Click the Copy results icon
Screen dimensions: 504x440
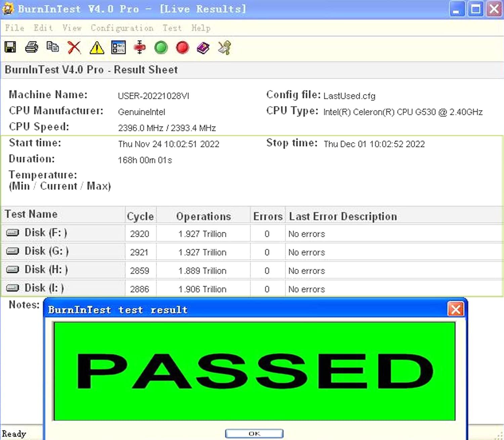(53, 47)
